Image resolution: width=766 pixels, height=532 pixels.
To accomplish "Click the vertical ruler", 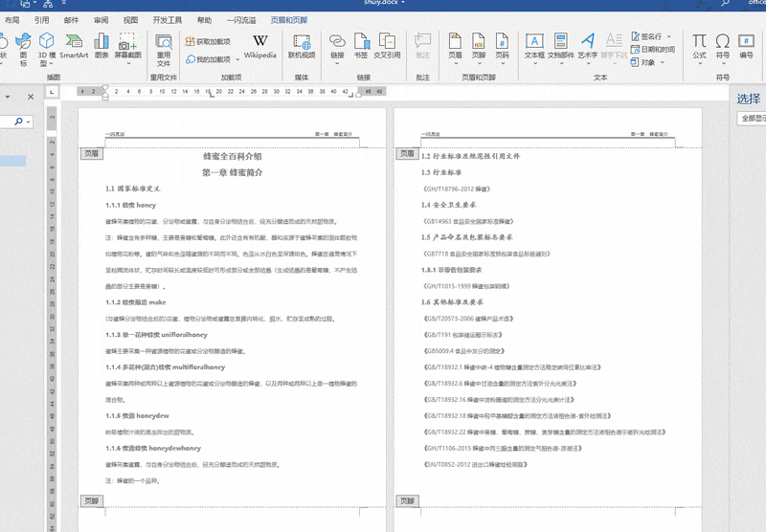I will tap(52, 318).
